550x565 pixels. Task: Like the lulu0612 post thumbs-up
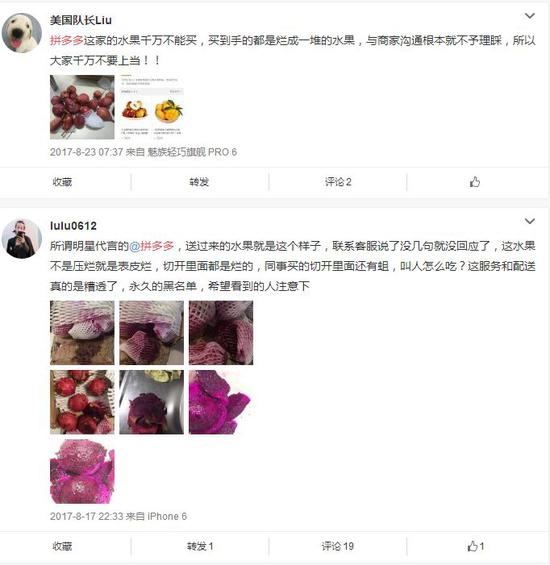pyautogui.click(x=475, y=546)
